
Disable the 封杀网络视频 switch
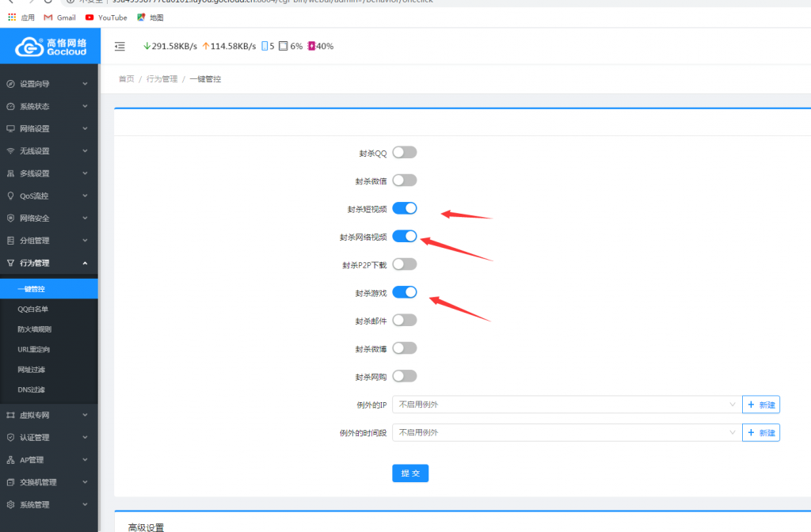(405, 236)
